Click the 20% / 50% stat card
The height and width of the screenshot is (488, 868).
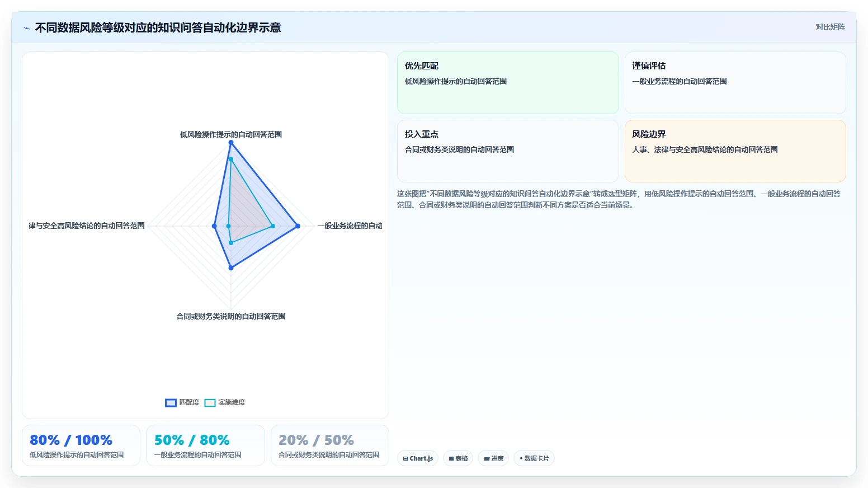click(x=330, y=445)
